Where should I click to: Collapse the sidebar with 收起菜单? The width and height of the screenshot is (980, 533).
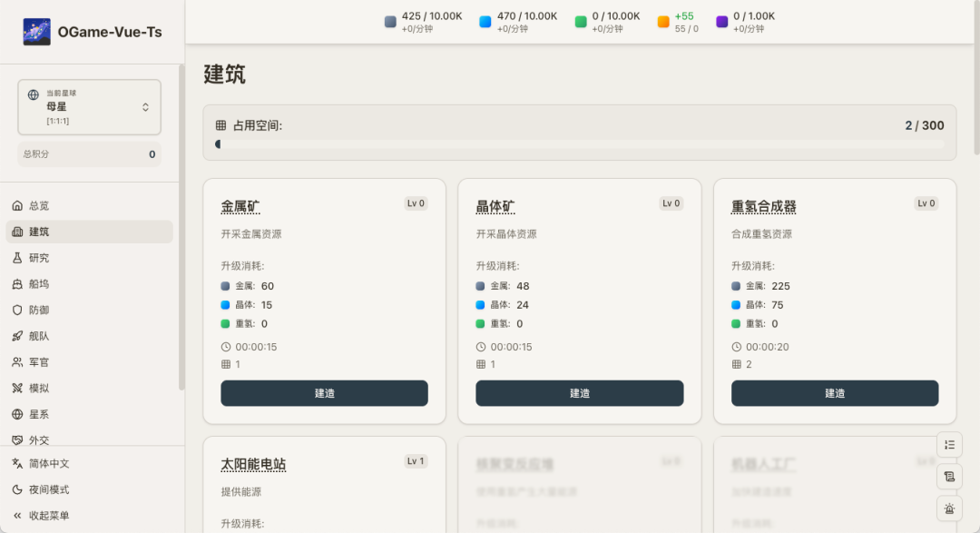(49, 516)
